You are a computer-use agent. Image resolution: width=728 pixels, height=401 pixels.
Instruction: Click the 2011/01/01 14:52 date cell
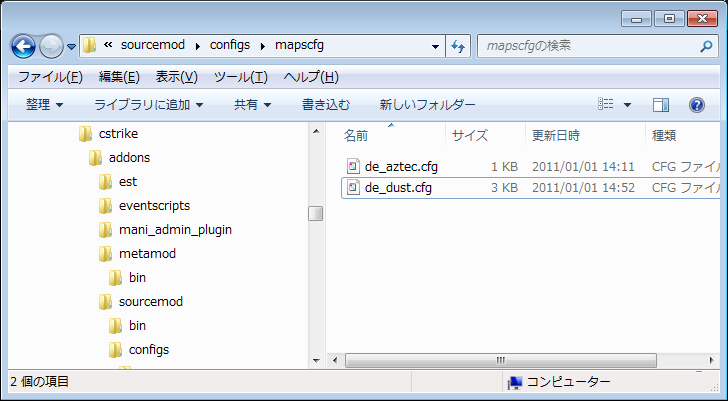583,188
